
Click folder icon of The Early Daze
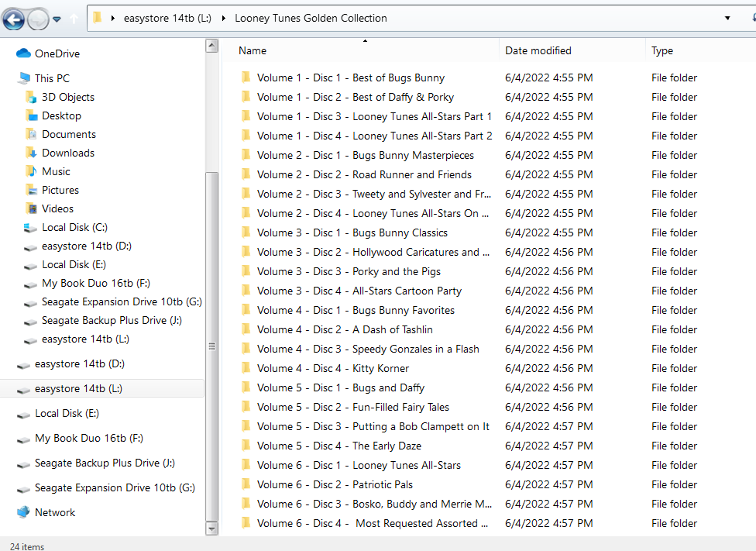pos(246,445)
